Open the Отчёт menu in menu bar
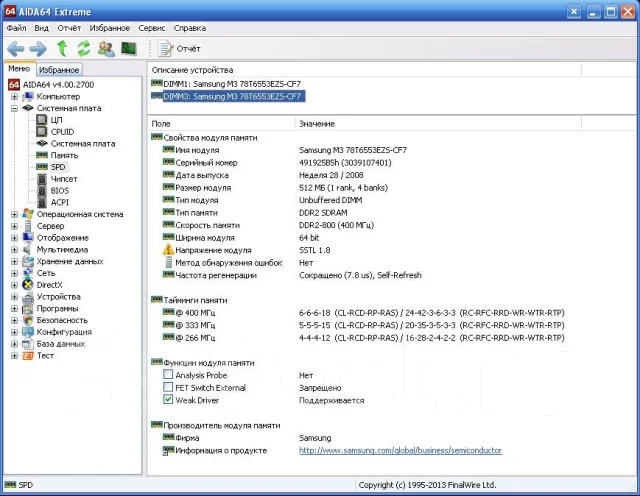 tap(69, 28)
